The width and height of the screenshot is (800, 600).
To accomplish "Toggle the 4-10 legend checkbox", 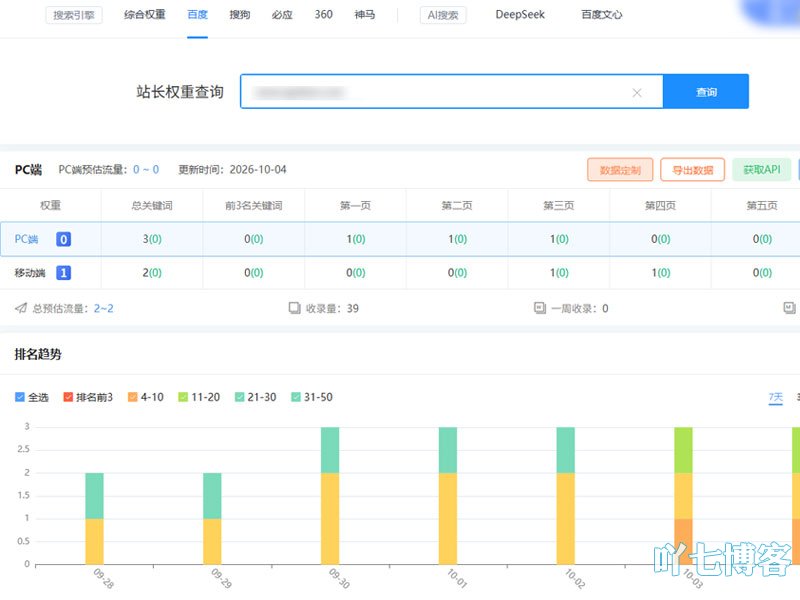I will pos(133,397).
